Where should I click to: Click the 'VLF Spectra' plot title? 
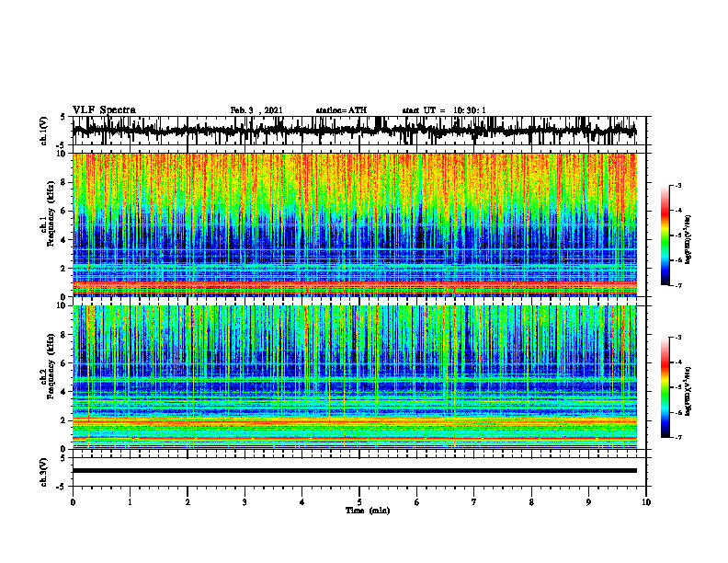coord(104,110)
